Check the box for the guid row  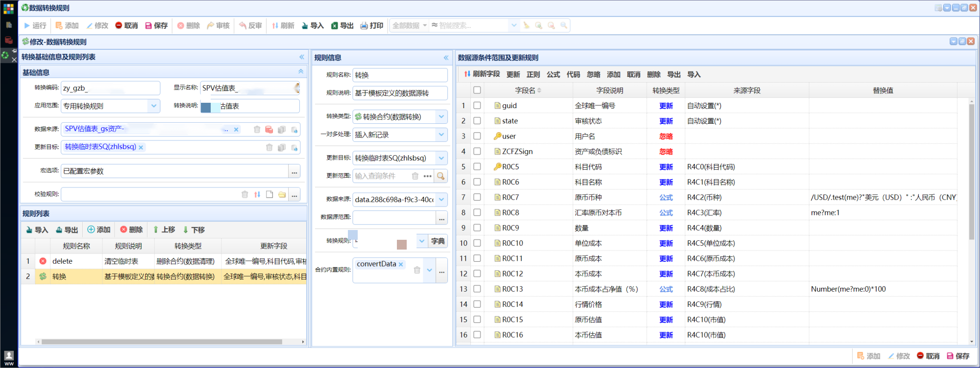pyautogui.click(x=477, y=105)
